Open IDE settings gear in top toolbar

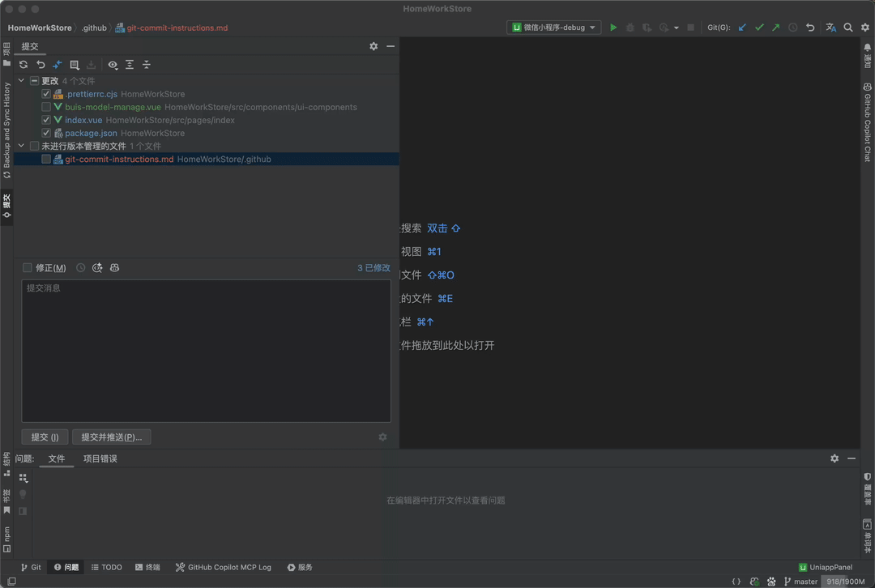(x=865, y=28)
